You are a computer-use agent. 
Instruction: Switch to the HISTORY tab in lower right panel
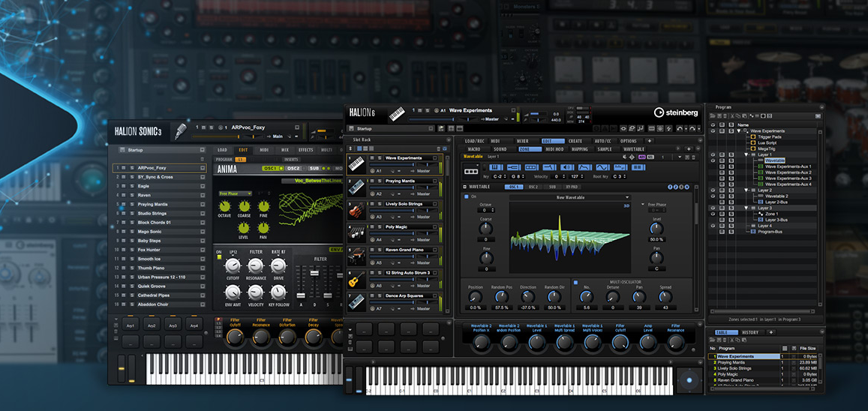point(751,332)
